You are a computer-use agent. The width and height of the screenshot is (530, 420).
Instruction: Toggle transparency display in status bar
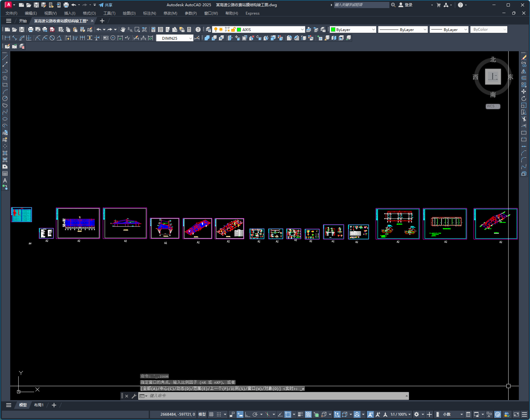point(308,414)
